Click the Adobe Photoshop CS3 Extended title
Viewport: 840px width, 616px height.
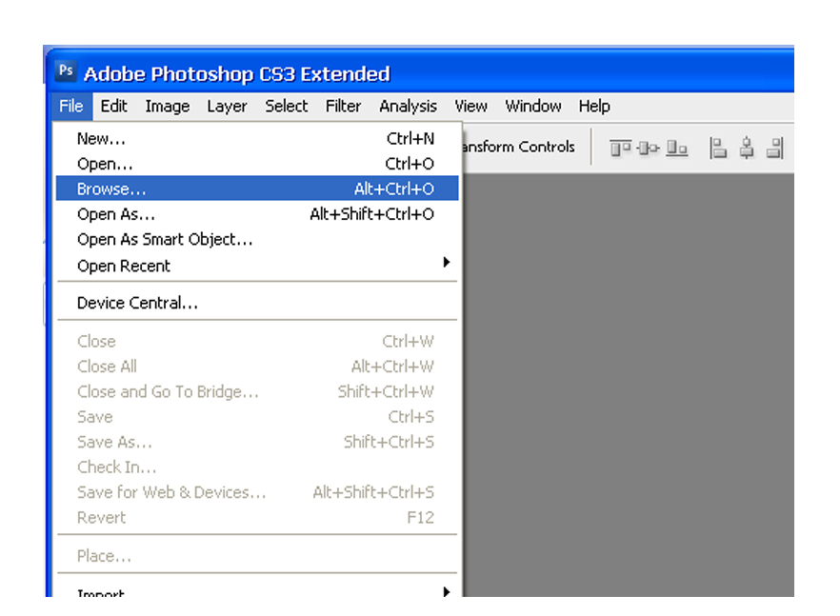coord(237,74)
